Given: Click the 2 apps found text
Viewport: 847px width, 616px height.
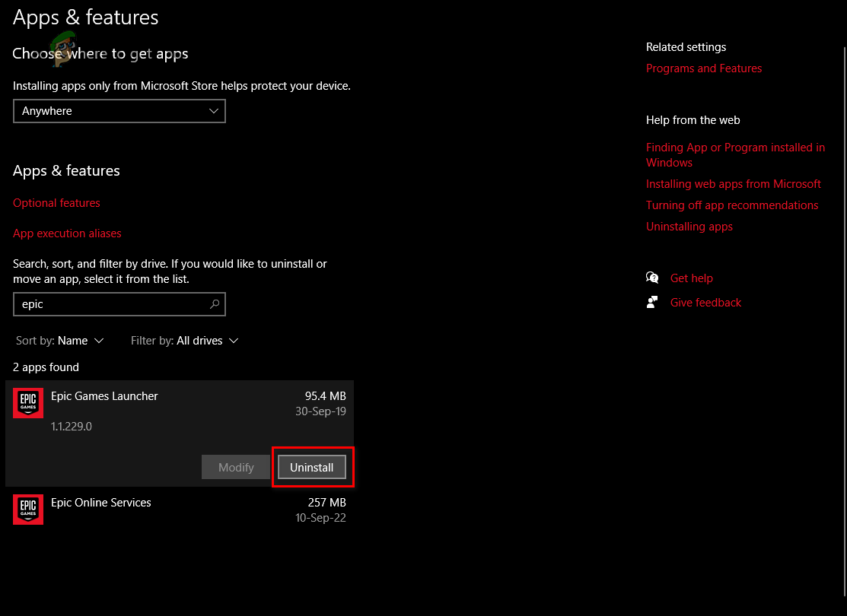Looking at the screenshot, I should pos(46,367).
